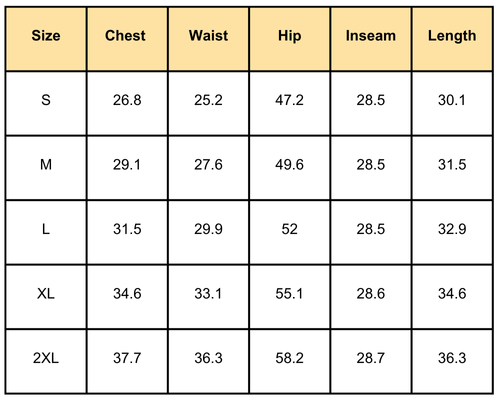500x400 pixels.
Task: Click the L size row label
Action: (46, 229)
